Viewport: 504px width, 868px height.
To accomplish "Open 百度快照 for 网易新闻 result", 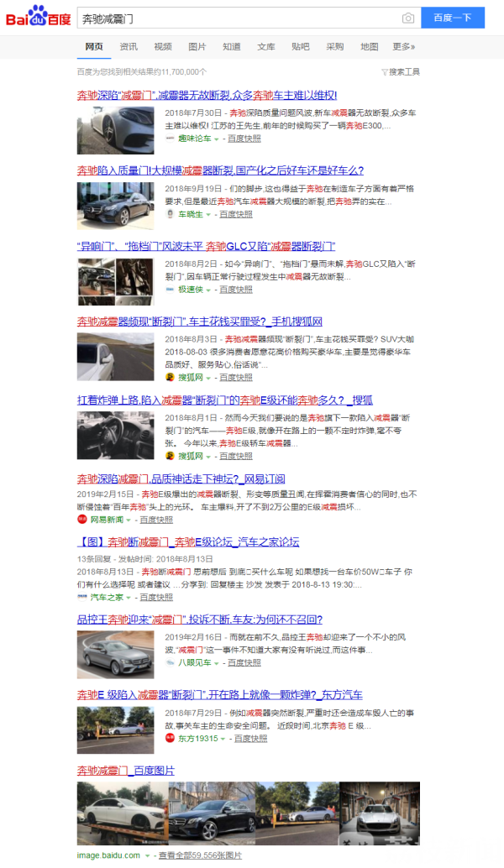I will [156, 520].
